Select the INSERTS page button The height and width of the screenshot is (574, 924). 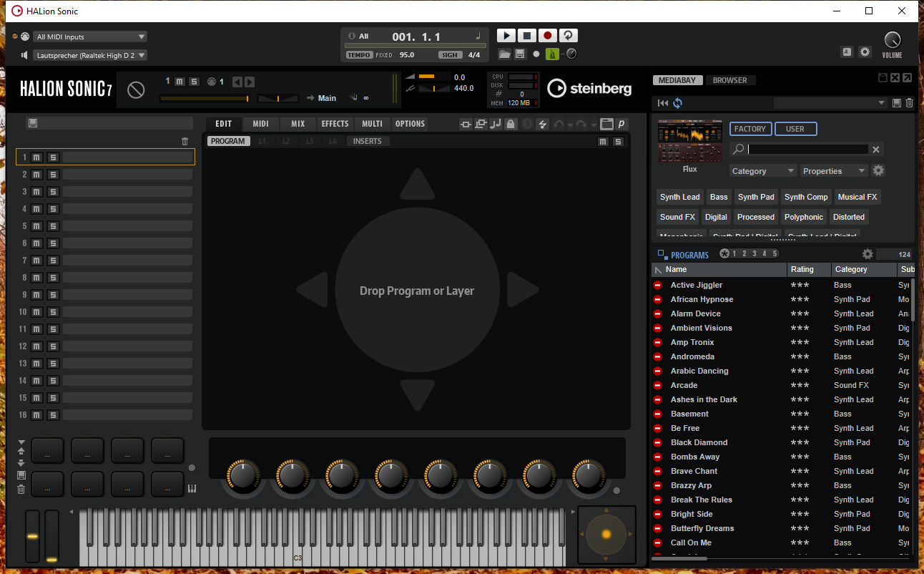[x=368, y=141]
